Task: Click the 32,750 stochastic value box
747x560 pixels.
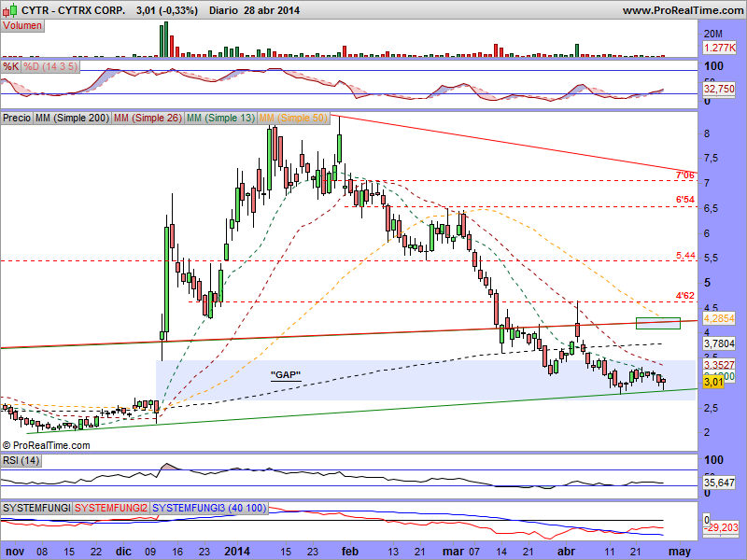Action: (x=719, y=89)
